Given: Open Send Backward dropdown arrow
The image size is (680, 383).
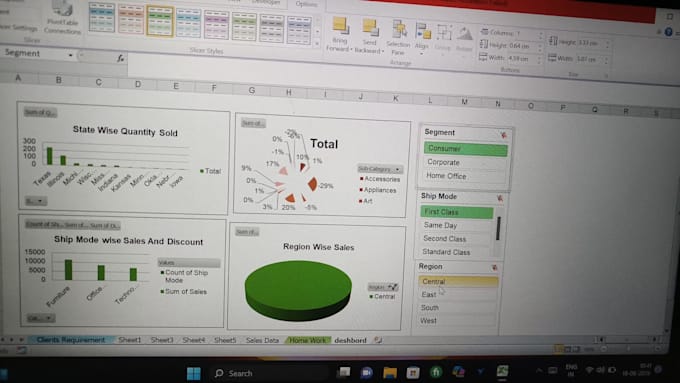Looking at the screenshot, I should [382, 51].
